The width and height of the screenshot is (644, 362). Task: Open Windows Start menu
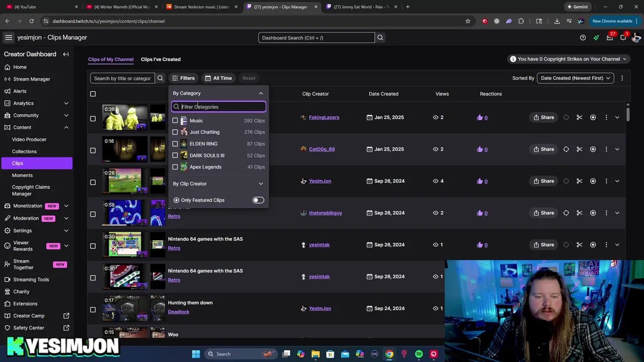pos(196,354)
